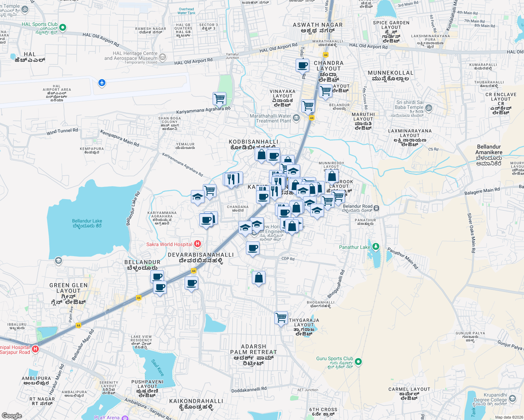Click the graduation cap near New Horizon College

[x=257, y=224]
